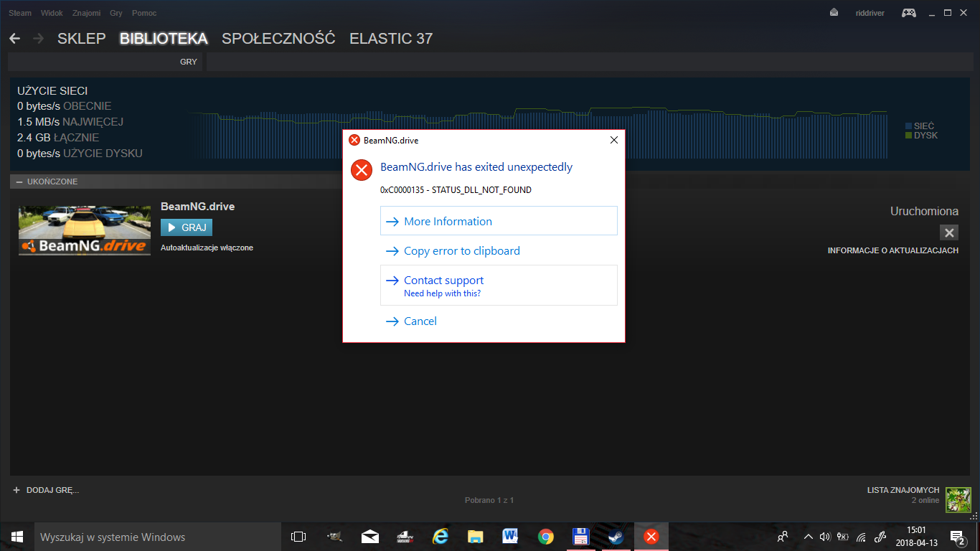980x551 pixels.
Task: Open Google Chrome from the taskbar
Action: click(545, 537)
